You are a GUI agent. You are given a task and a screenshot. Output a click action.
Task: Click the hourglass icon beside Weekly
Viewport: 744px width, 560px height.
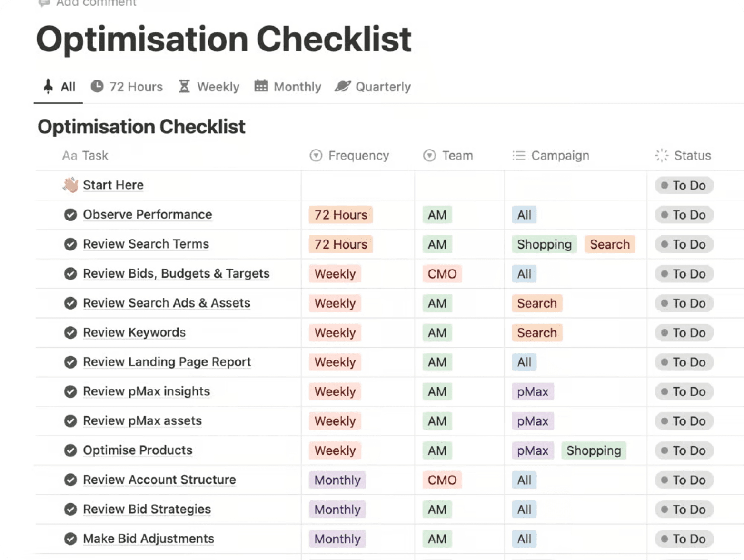184,86
